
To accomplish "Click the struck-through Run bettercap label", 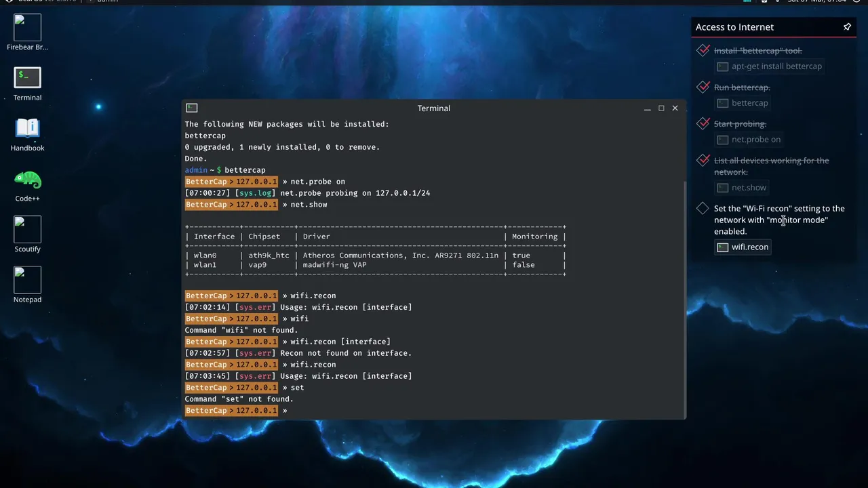I will [x=742, y=87].
